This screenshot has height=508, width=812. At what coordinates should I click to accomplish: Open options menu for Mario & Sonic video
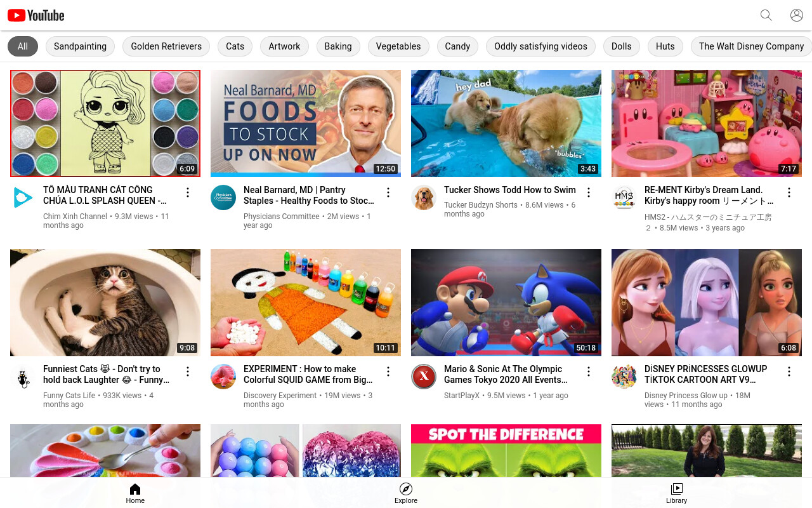589,371
